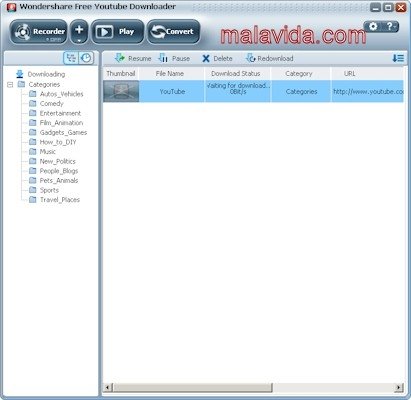Click the 'Waiting for download' status cell
Screen dimensions: 411x400
pyautogui.click(x=237, y=91)
